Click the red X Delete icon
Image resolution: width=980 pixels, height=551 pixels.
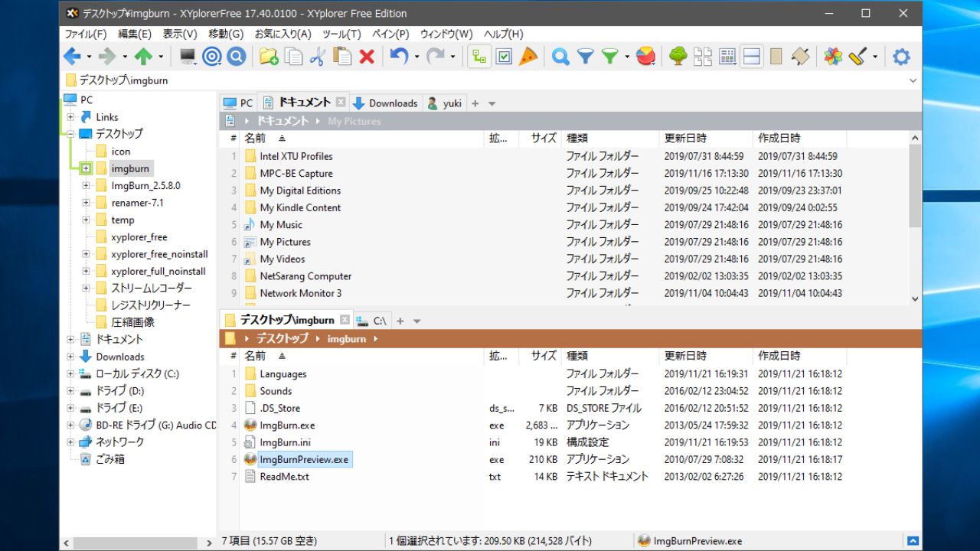(367, 56)
